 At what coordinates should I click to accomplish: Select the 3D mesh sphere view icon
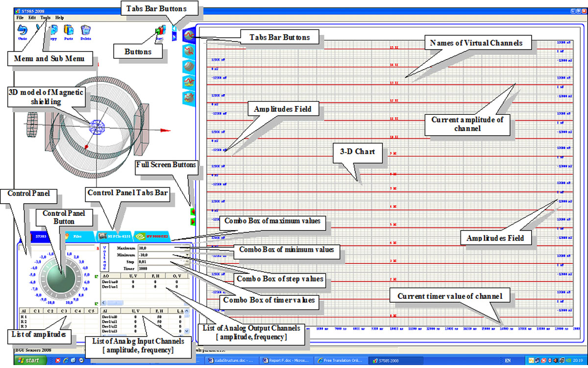coord(188,66)
